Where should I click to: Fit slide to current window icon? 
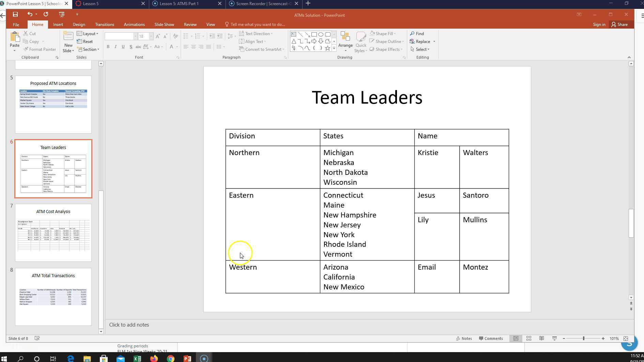pyautogui.click(x=626, y=338)
